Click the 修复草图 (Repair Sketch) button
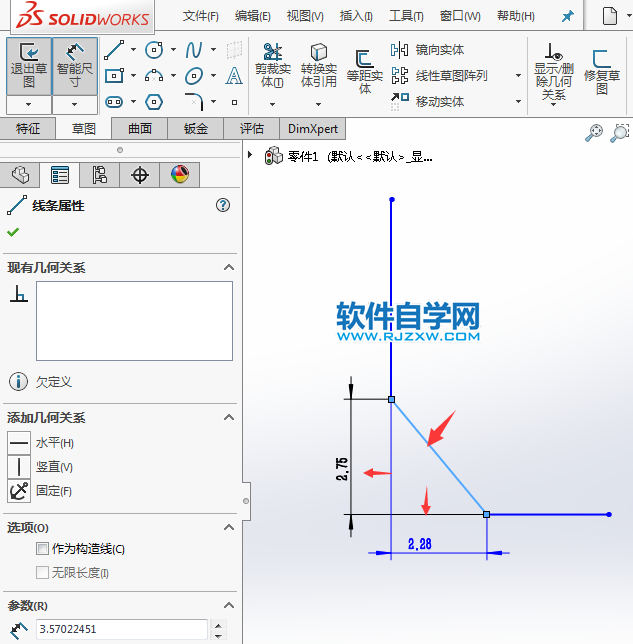 pyautogui.click(x=602, y=70)
